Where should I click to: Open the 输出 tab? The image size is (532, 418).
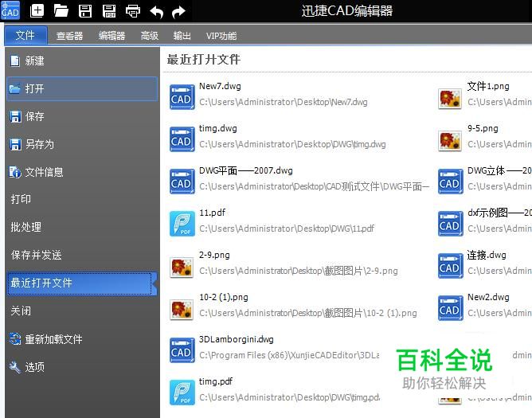coord(182,36)
